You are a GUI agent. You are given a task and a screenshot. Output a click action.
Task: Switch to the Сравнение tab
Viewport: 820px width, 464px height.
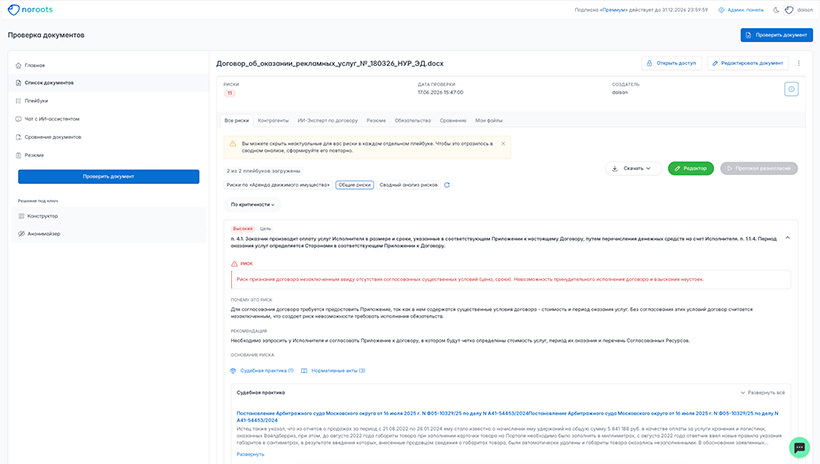[x=453, y=120]
